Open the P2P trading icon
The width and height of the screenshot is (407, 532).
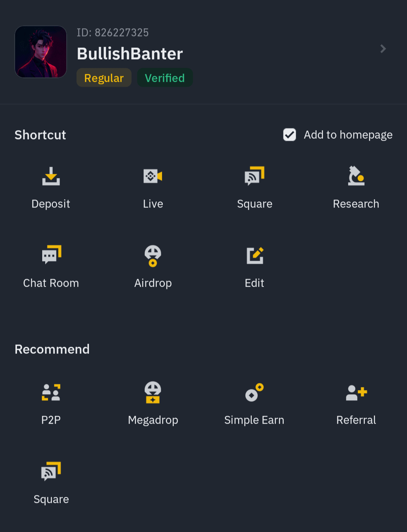click(51, 392)
